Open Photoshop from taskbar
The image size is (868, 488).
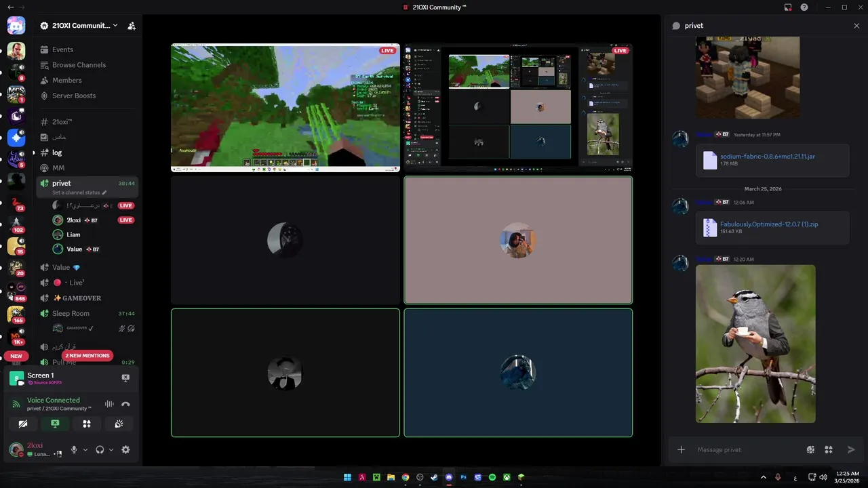(x=464, y=477)
